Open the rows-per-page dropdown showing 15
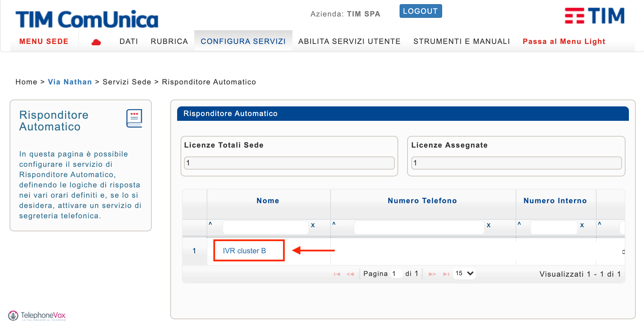 coord(464,273)
